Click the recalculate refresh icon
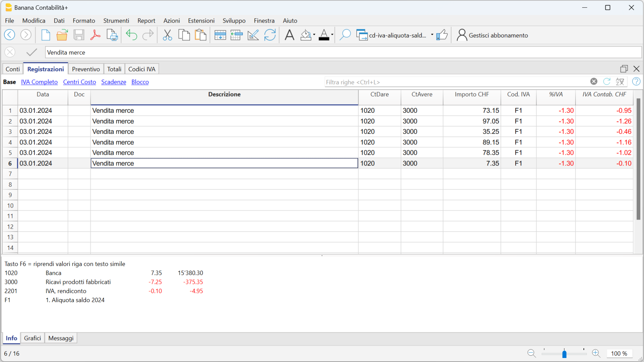This screenshot has height=362, width=644. tap(270, 35)
